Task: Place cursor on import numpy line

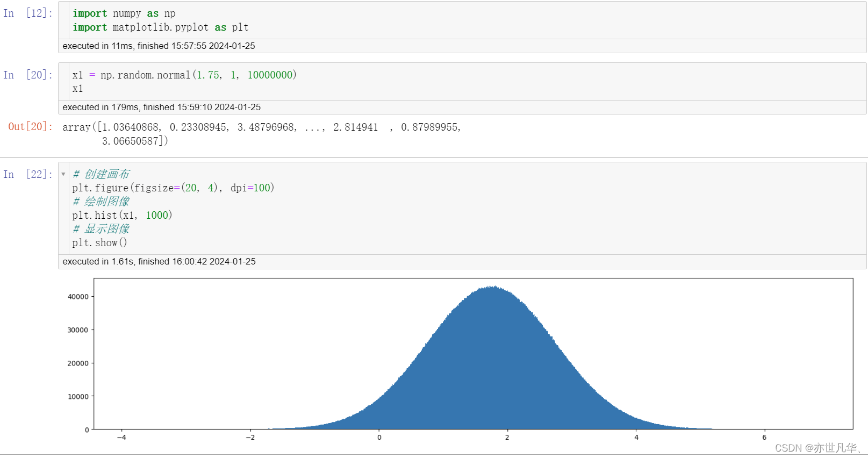Action: pyautogui.click(x=124, y=13)
